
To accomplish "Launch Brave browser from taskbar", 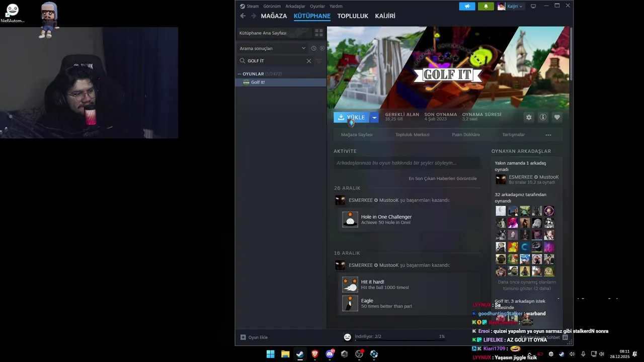I will click(x=315, y=354).
